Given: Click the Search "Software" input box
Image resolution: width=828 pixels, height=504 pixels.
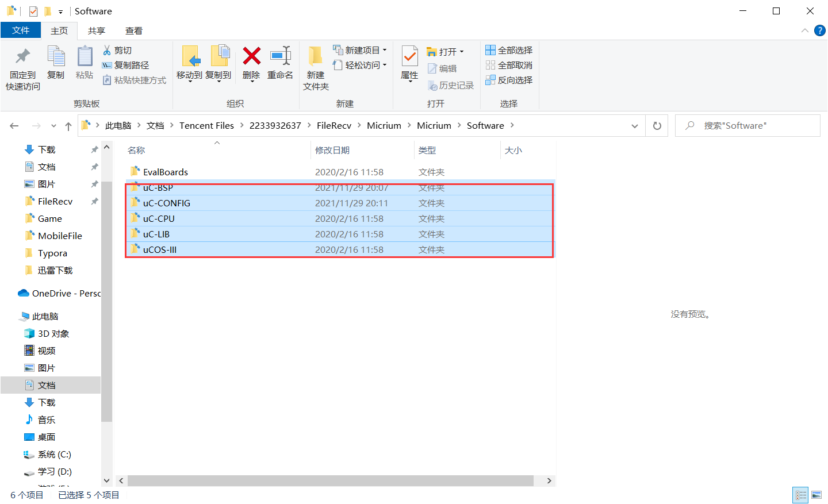Looking at the screenshot, I should point(747,125).
